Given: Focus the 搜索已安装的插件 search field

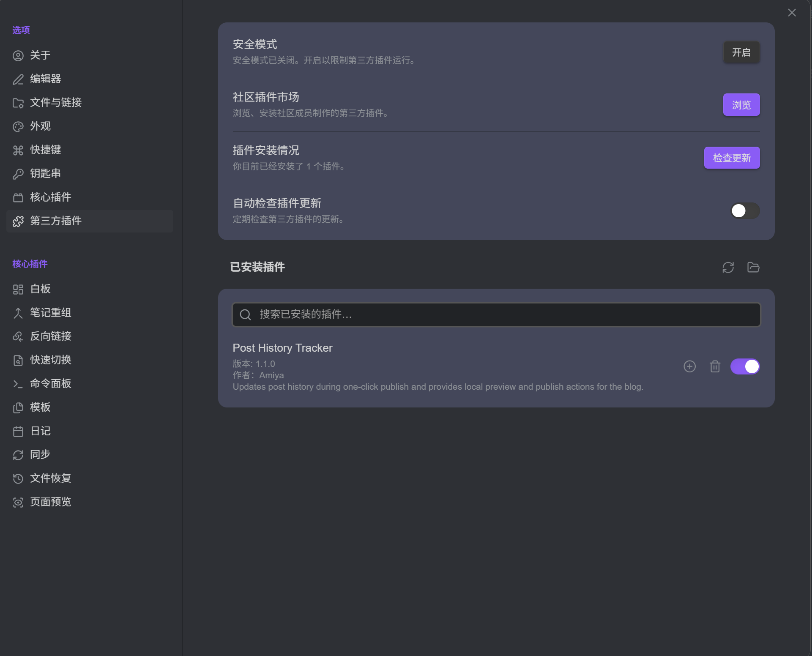Looking at the screenshot, I should pos(496,314).
